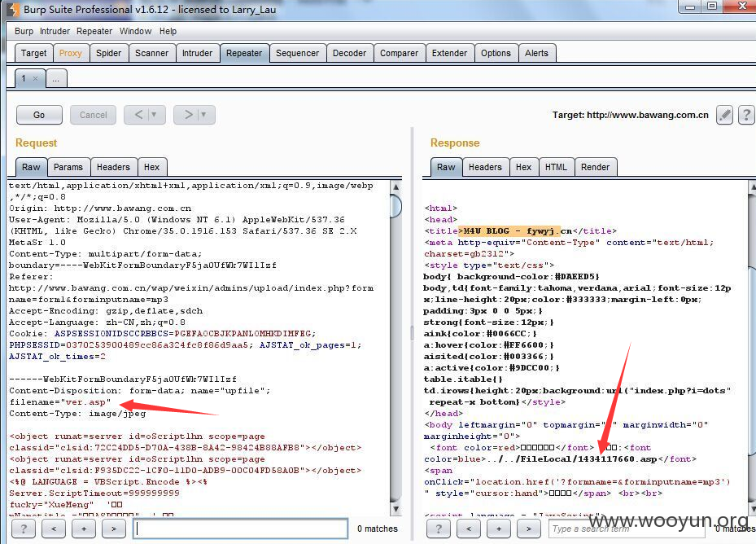The width and height of the screenshot is (756, 544).
Task: Switch to the Options tab
Action: click(496, 53)
